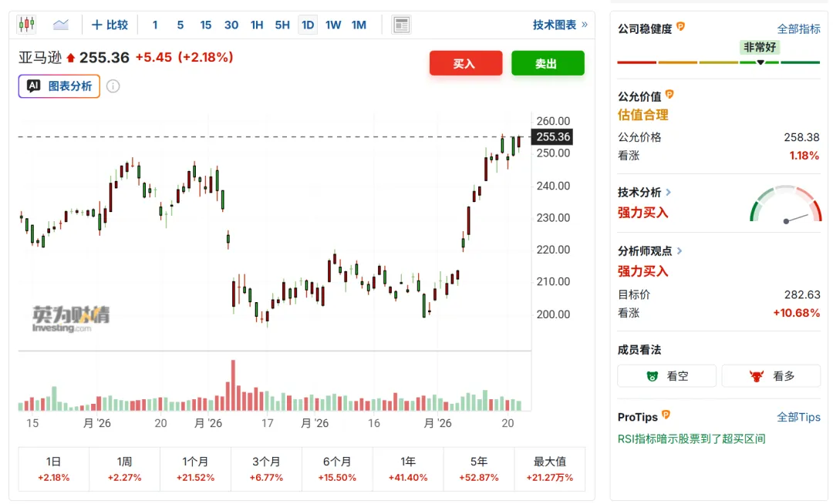Set chart interval to 15 minutes
Viewport: 833px width, 504px height.
coord(206,25)
